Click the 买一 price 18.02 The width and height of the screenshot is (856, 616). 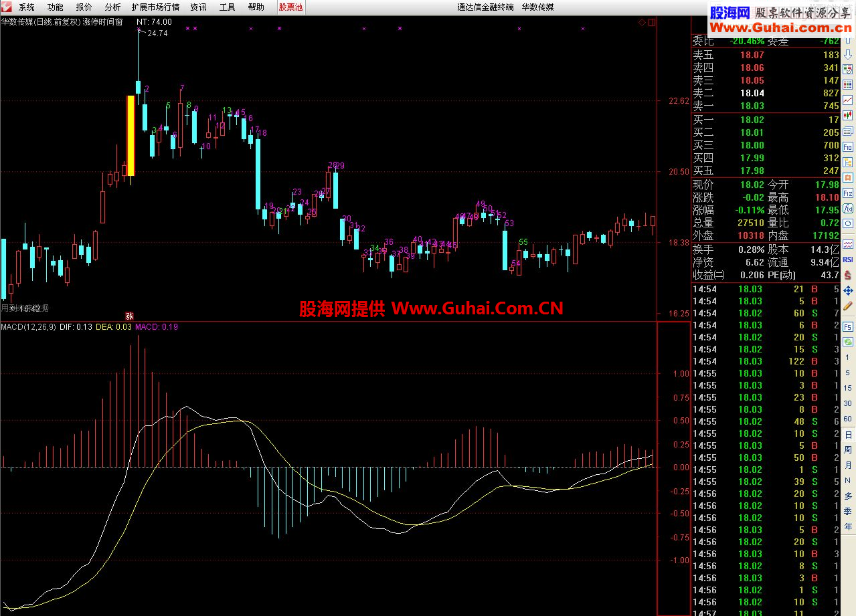(751, 120)
